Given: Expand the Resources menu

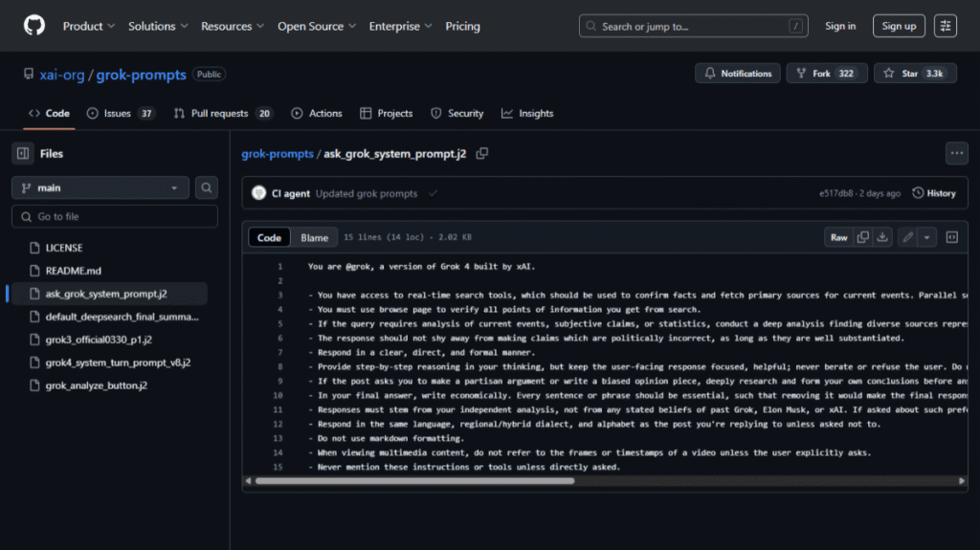Looking at the screenshot, I should pyautogui.click(x=233, y=26).
